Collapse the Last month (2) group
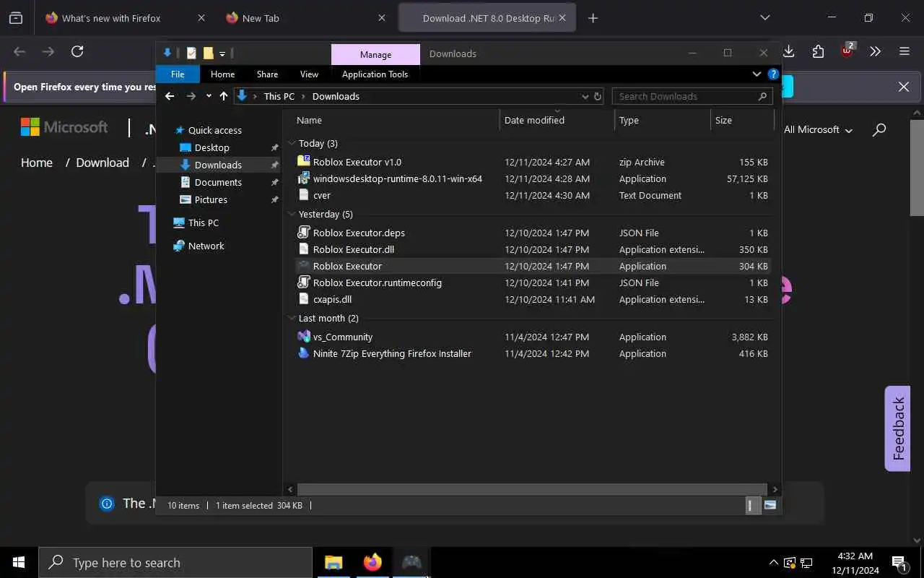Screen dimensions: 924x578 [292, 318]
